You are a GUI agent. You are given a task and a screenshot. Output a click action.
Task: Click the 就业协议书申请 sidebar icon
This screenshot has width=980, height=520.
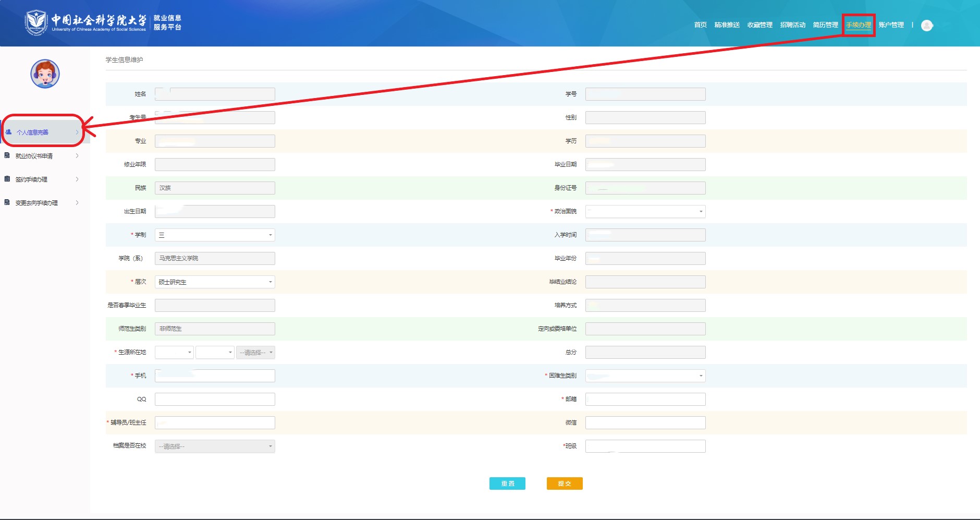coord(7,155)
